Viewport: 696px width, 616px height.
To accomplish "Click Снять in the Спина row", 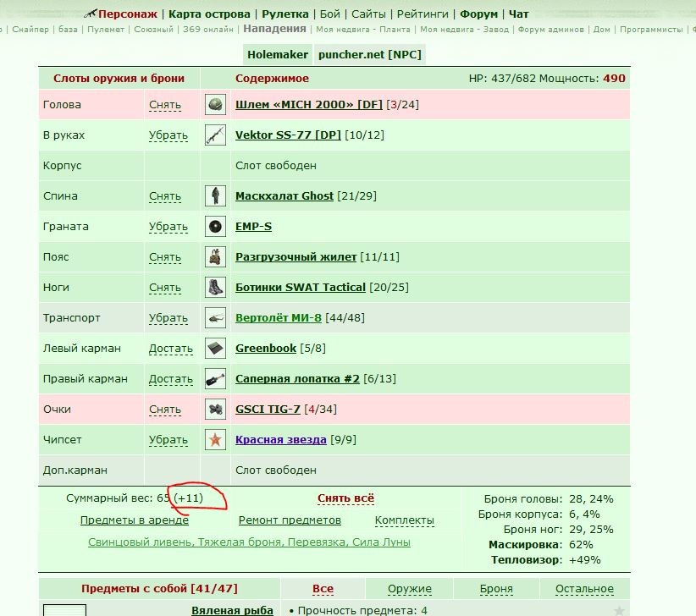I will click(164, 196).
